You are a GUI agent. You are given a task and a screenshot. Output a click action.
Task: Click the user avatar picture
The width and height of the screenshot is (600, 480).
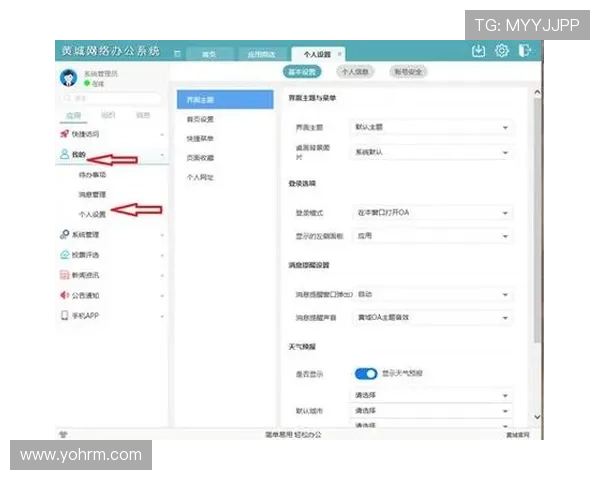pyautogui.click(x=68, y=78)
